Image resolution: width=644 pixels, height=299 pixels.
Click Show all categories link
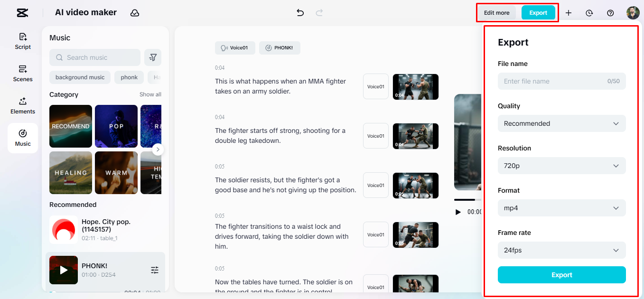[x=150, y=94]
